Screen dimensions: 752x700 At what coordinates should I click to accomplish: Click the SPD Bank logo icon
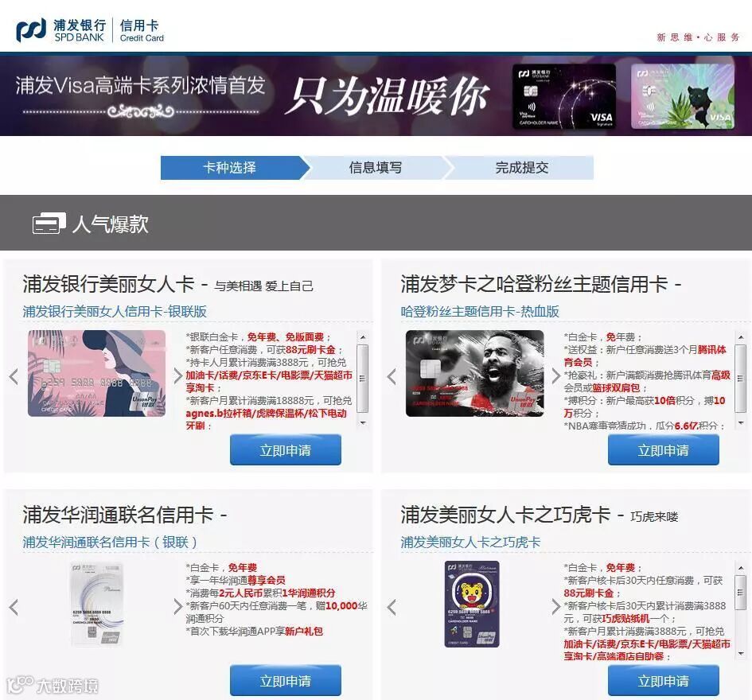tap(31, 30)
